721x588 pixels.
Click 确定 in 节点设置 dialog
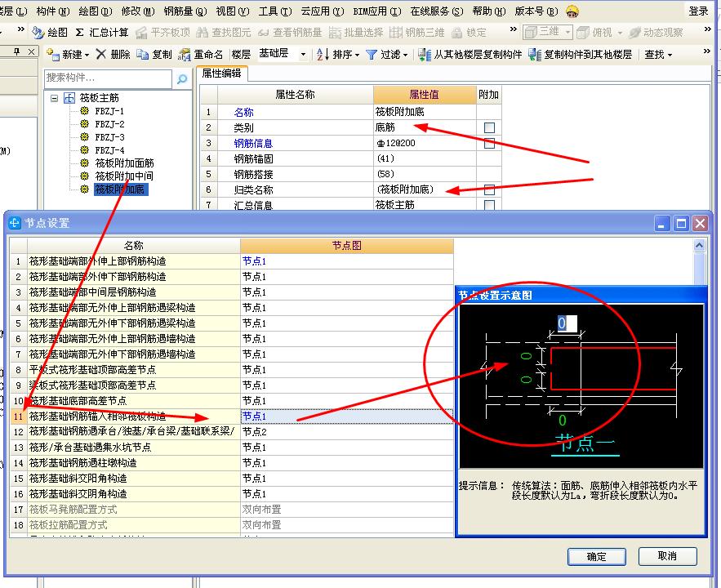click(x=596, y=557)
